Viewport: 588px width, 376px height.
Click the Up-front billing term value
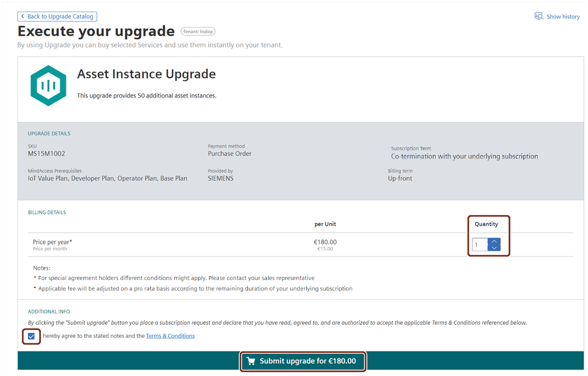(400, 178)
